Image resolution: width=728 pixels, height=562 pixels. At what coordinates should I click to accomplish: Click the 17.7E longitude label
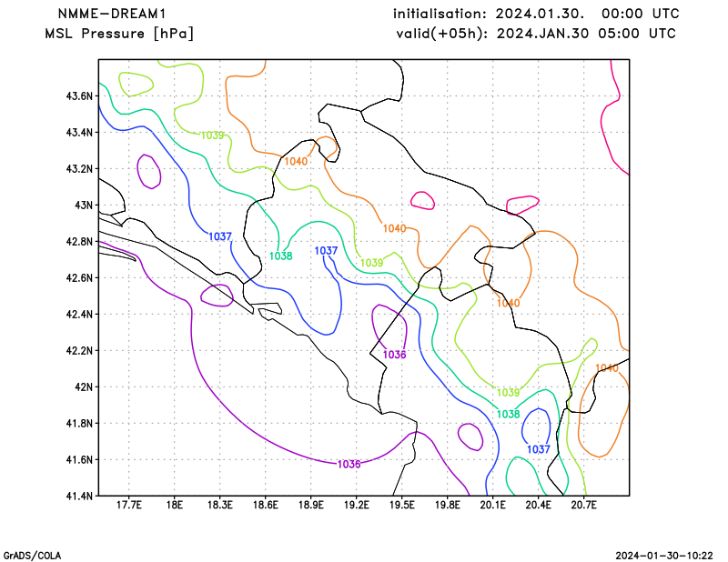click(129, 505)
